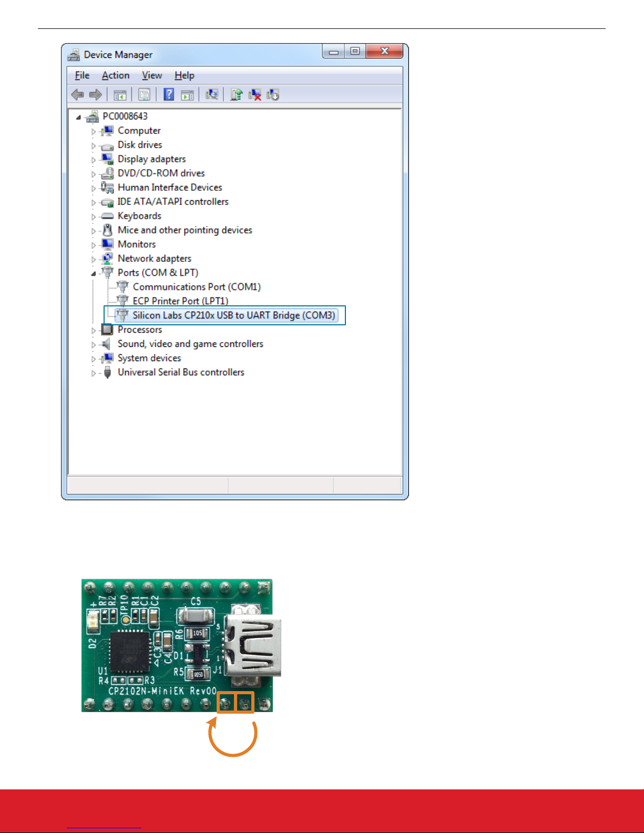Click the blue Help question mark icon

click(x=169, y=95)
